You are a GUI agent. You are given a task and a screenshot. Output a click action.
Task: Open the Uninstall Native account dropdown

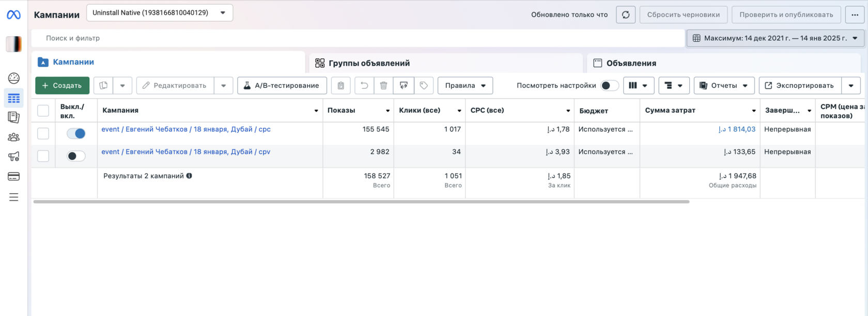[x=160, y=13]
